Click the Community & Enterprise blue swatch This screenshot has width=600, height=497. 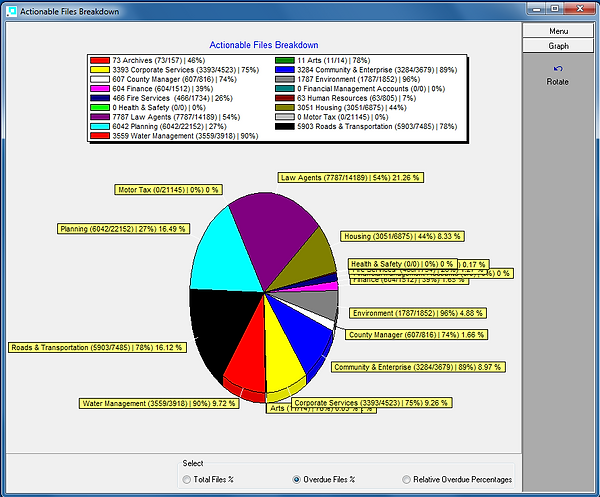click(285, 70)
